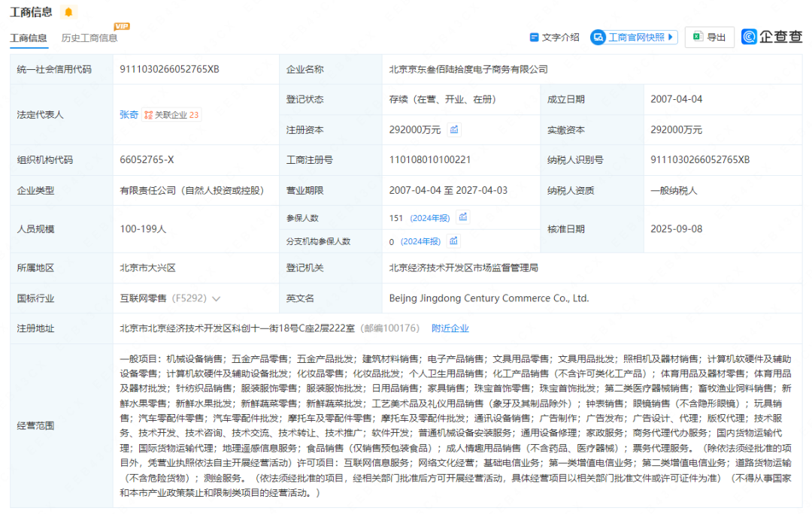
Task: Click the (2024年报) link for 分支机构参保人数
Action: (420, 242)
